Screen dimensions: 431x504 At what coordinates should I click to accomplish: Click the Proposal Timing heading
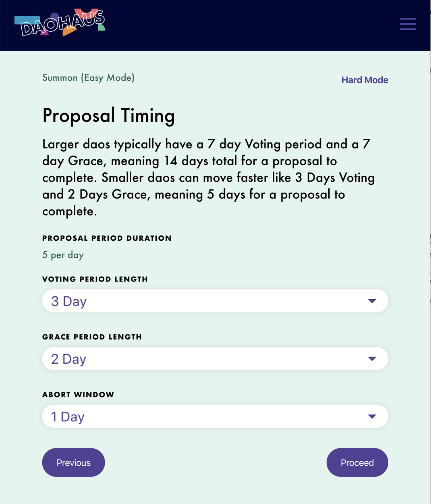point(109,116)
